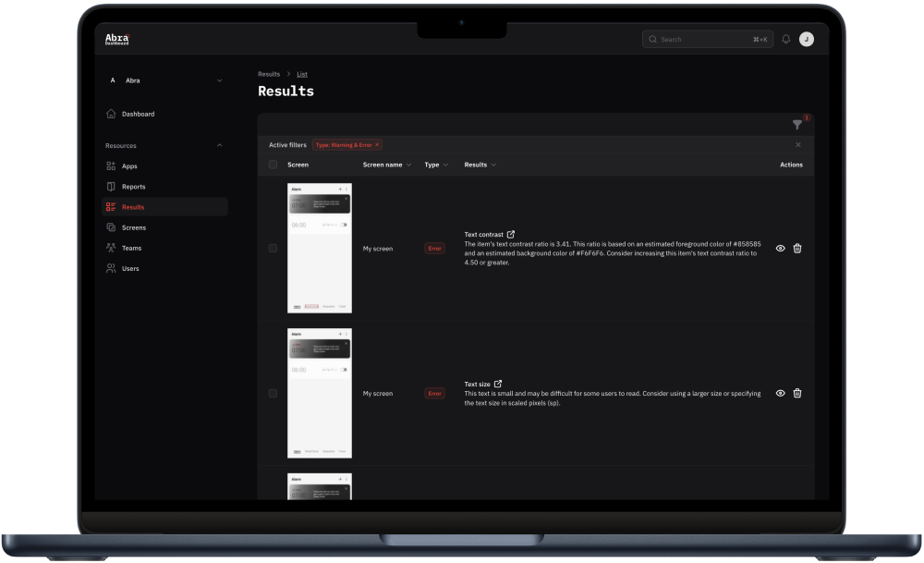Click the List breadcrumb link

[302, 74]
